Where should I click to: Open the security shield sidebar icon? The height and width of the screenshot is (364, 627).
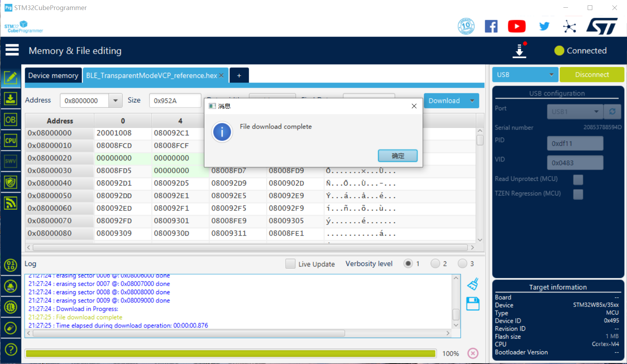coord(10,182)
